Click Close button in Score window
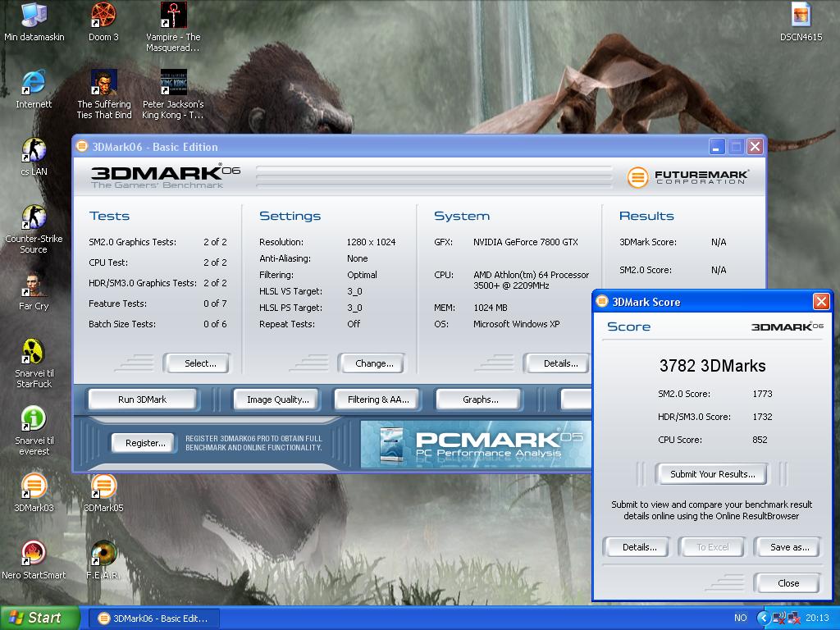 [x=787, y=583]
